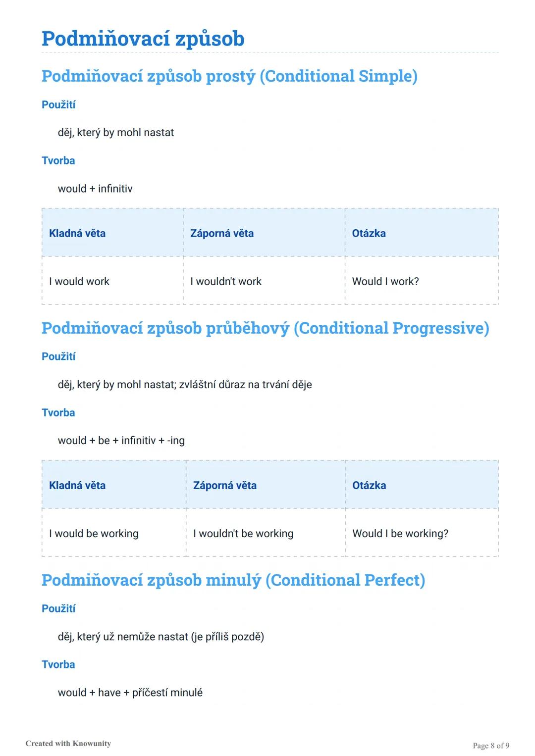Select the "Conditional Perfect" section heading
The height and width of the screenshot is (756, 535).
pos(233,580)
